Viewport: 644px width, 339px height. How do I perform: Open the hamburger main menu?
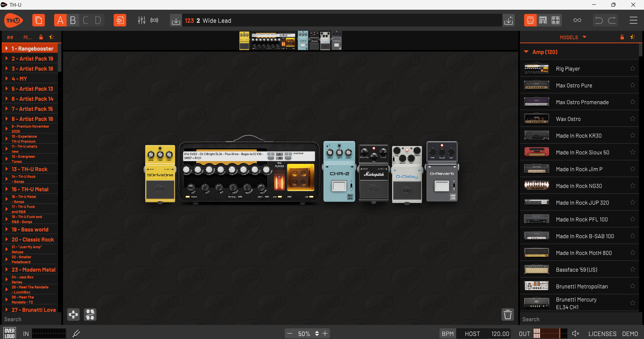tap(633, 20)
